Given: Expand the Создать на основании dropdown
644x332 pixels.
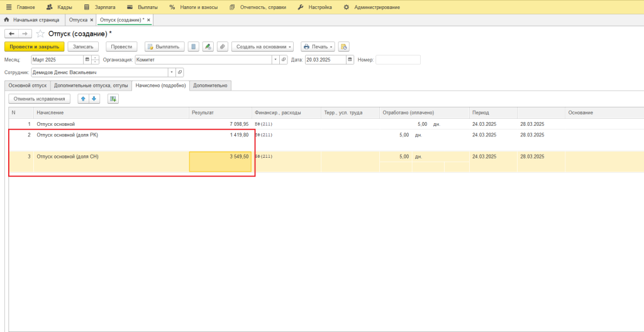Looking at the screenshot, I should tap(263, 47).
